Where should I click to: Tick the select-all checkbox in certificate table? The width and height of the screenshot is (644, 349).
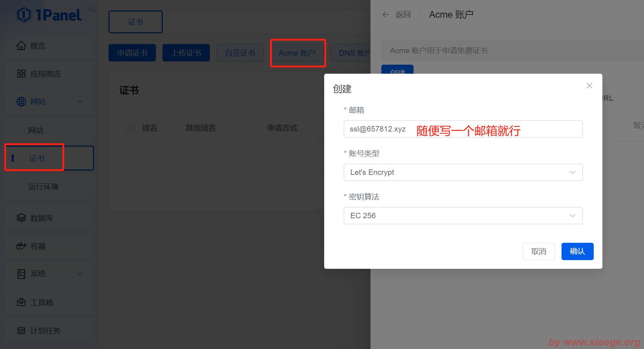coord(130,128)
